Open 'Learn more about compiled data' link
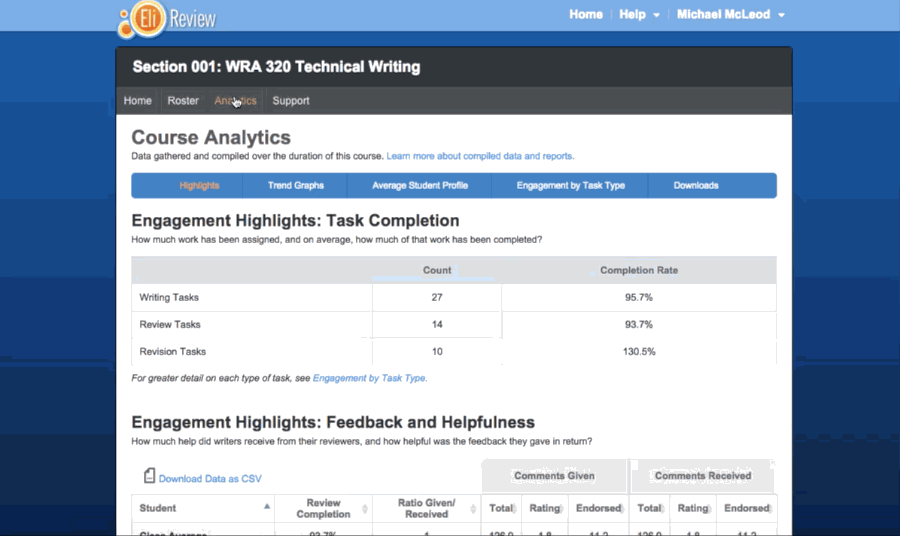The width and height of the screenshot is (900, 536). click(480, 156)
